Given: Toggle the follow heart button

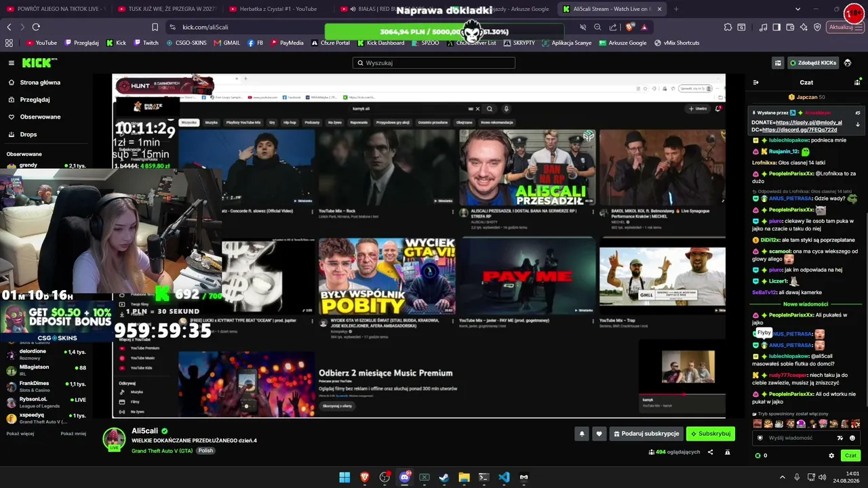Looking at the screenshot, I should pos(599,434).
